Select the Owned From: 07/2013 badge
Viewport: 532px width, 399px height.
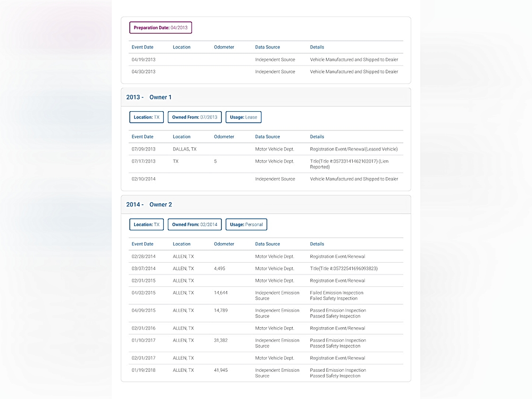coord(194,117)
